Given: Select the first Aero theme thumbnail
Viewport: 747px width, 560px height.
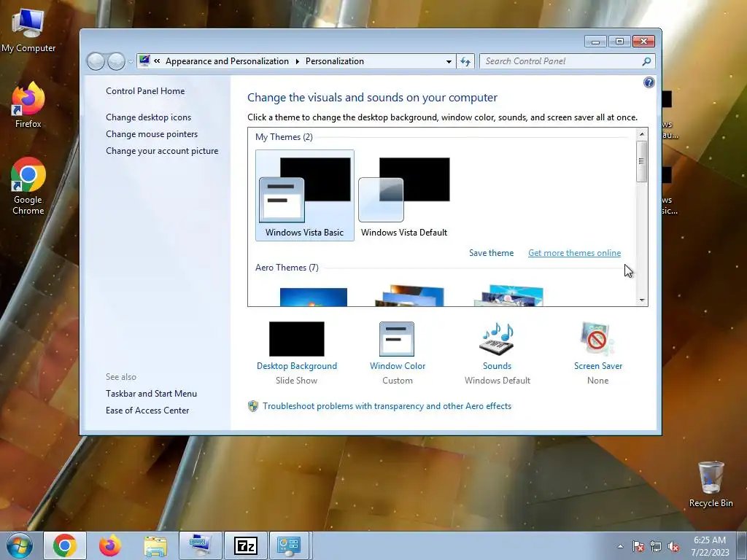Looking at the screenshot, I should click(x=314, y=297).
